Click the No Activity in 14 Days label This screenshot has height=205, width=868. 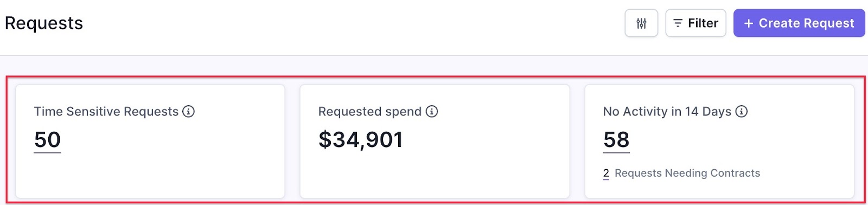667,111
